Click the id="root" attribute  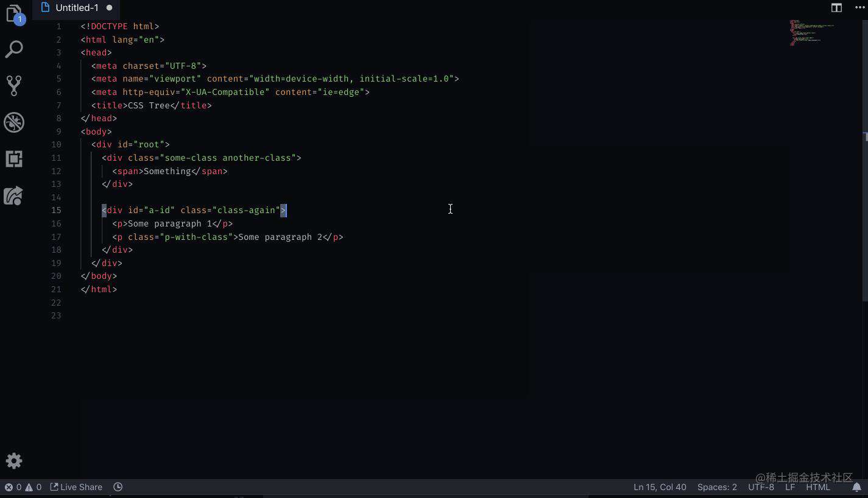(141, 144)
